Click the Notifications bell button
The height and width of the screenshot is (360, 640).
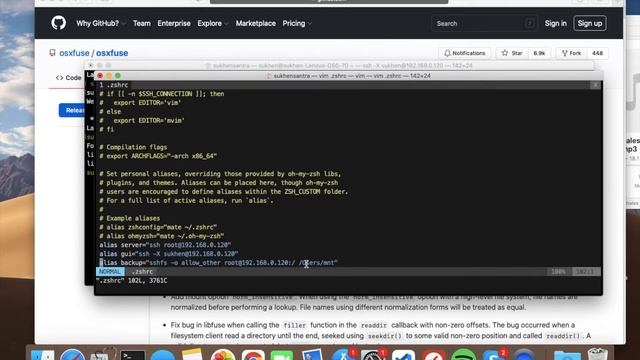coord(464,53)
